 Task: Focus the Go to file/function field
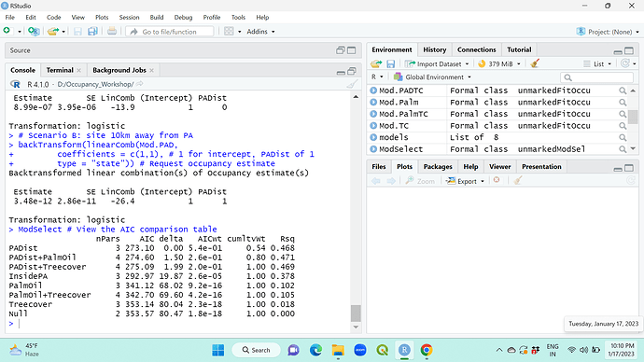tap(170, 32)
